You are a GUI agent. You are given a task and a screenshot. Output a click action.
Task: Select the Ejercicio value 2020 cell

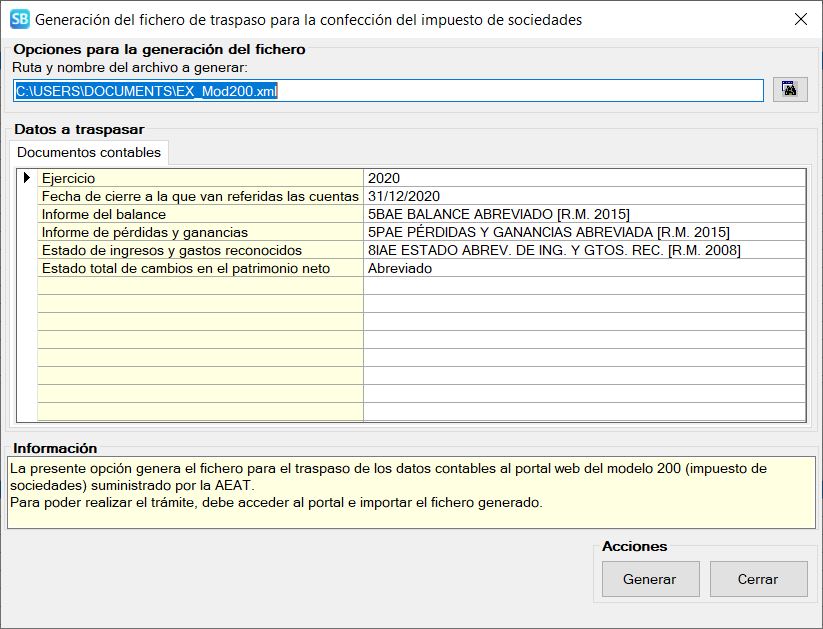tap(584, 178)
